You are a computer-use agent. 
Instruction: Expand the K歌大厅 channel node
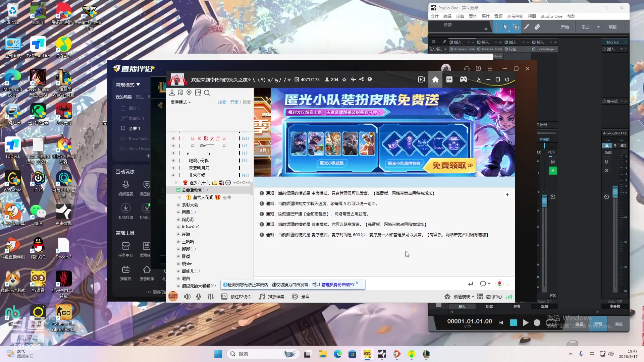[173, 138]
